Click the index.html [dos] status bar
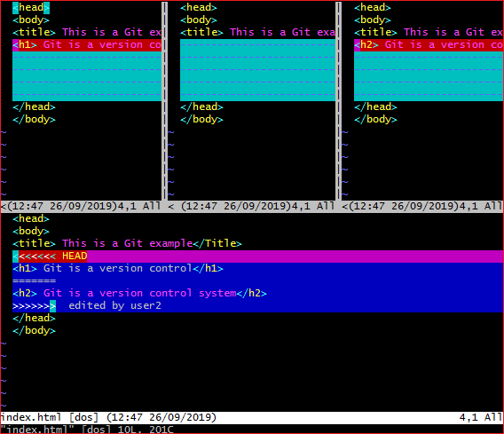Image resolution: width=504 pixels, height=434 pixels. tap(252, 418)
